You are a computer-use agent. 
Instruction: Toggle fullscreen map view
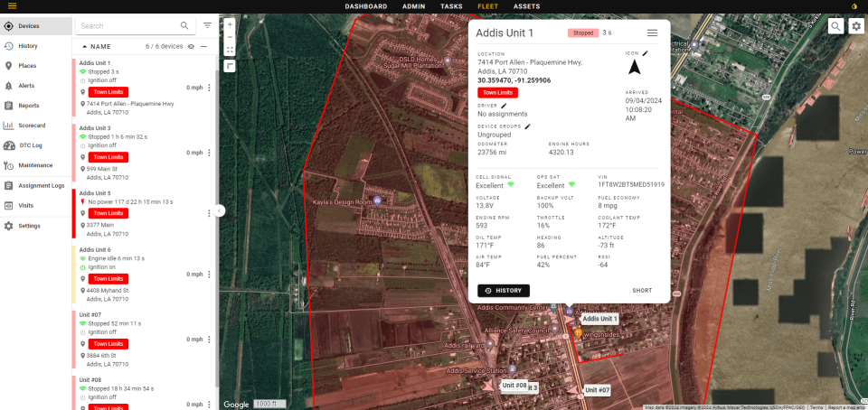[x=230, y=50]
